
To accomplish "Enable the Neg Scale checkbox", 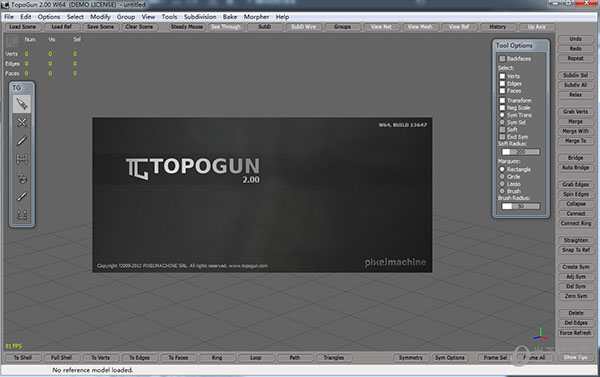I will pyautogui.click(x=502, y=108).
